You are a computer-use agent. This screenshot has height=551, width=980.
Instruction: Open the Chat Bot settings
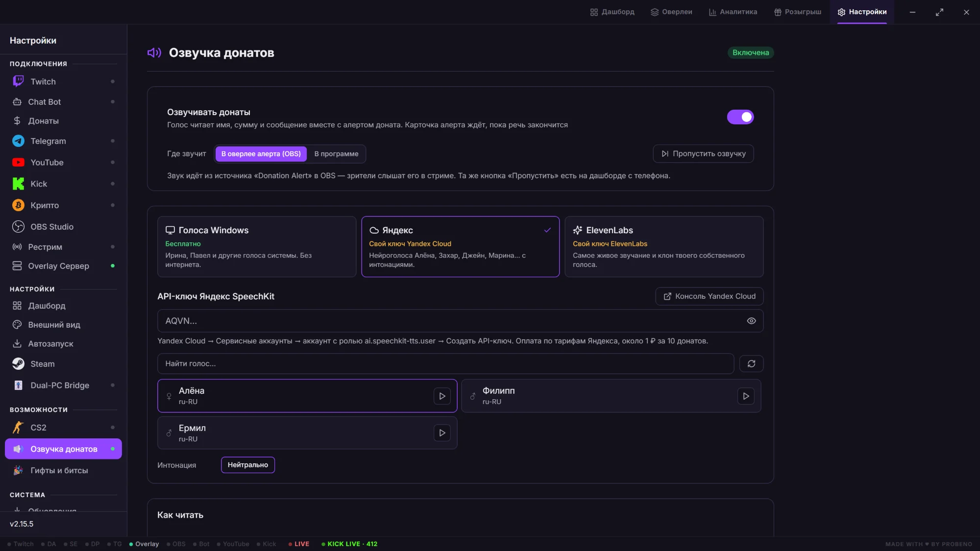coord(63,102)
